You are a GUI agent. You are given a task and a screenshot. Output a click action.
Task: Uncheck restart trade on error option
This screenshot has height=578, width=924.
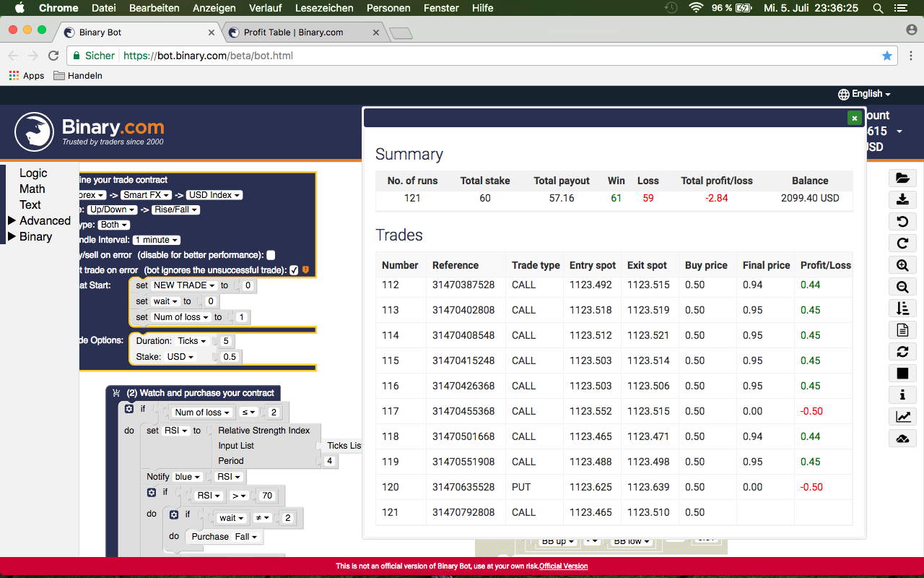(294, 269)
